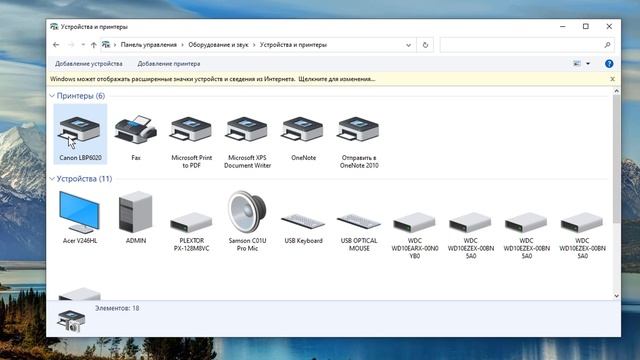Click the Принтеры (6) group heading
Screen dimensions: 640x360
click(81, 96)
